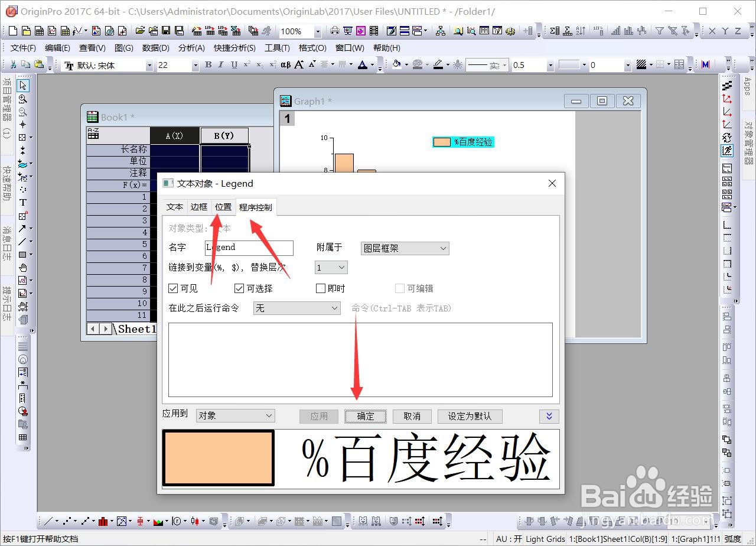Screen dimensions: 756x546
Task: Open the 附属于 图层框架 dropdown
Action: coord(405,249)
